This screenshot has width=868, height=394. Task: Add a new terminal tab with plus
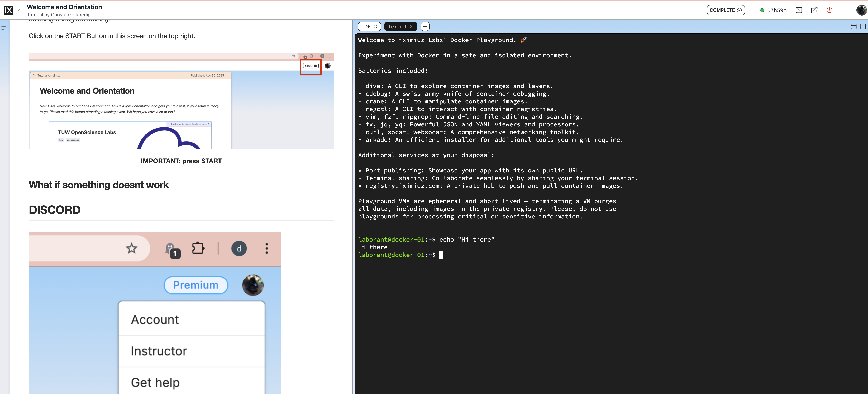(425, 27)
